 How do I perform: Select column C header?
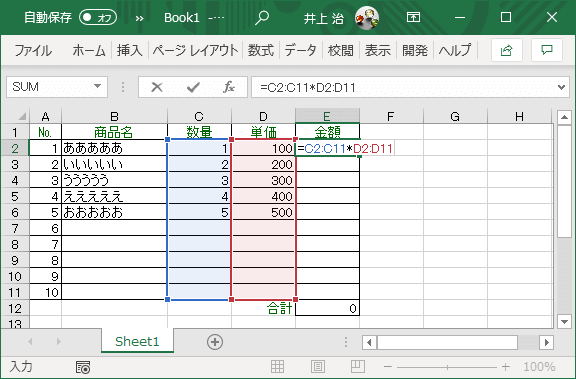point(199,117)
